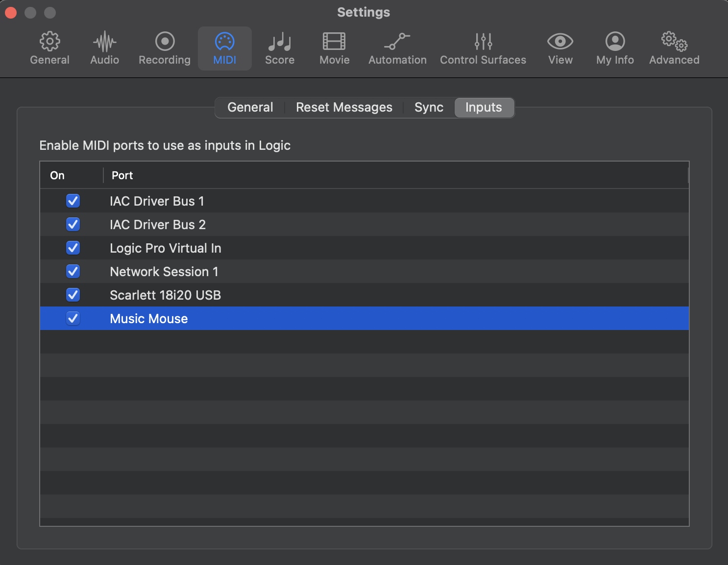Switch to the Sync tab
This screenshot has height=565, width=728.
(x=429, y=107)
